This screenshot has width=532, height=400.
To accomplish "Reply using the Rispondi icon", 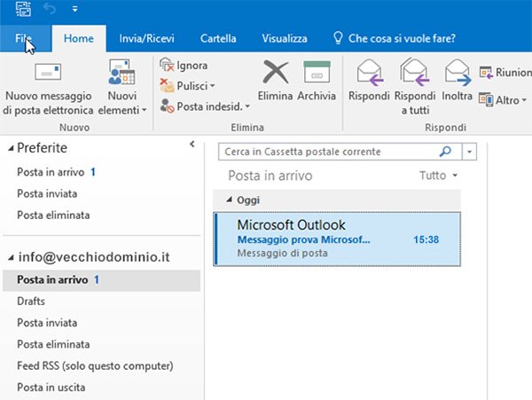I will 369,81.
